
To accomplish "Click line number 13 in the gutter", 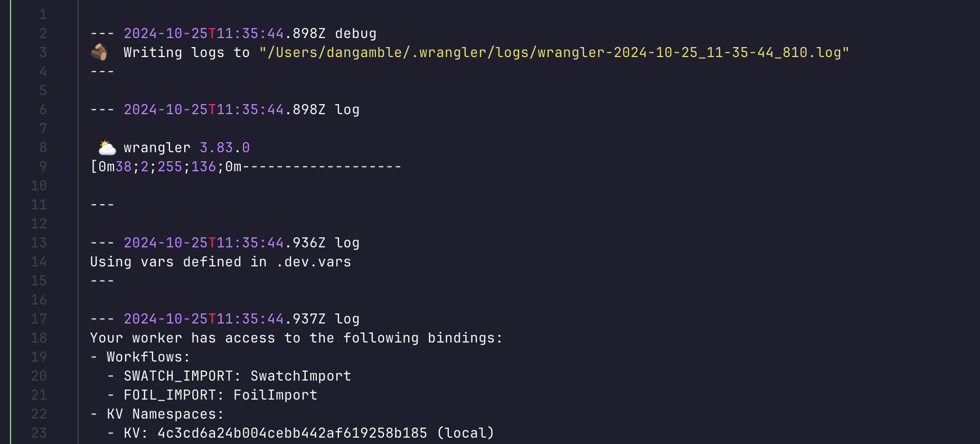I will tap(39, 243).
